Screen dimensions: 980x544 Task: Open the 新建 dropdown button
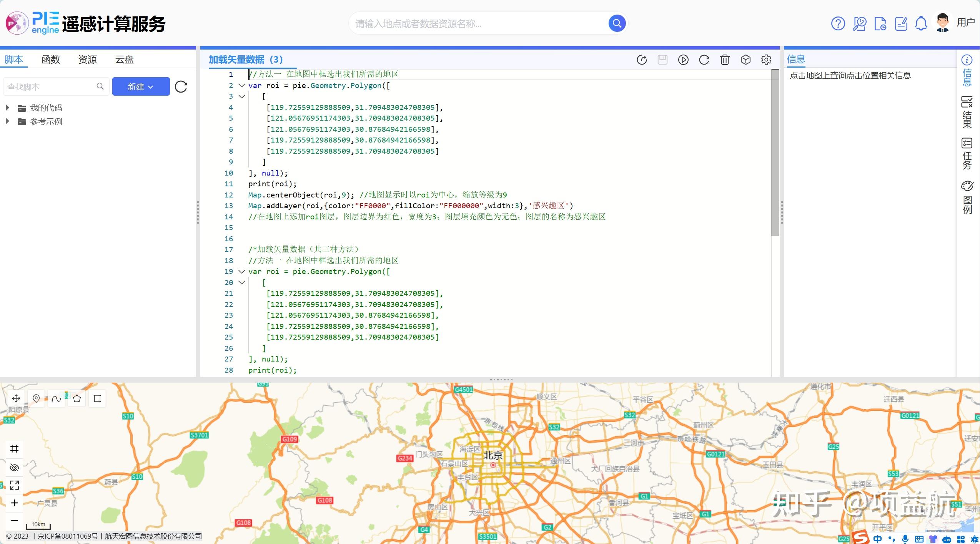[x=141, y=86]
